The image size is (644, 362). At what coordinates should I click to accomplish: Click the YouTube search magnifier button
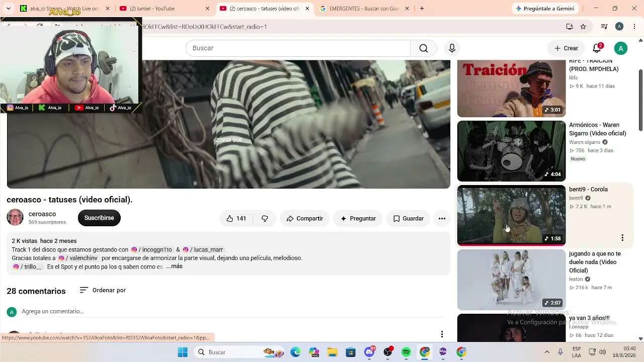(x=424, y=48)
